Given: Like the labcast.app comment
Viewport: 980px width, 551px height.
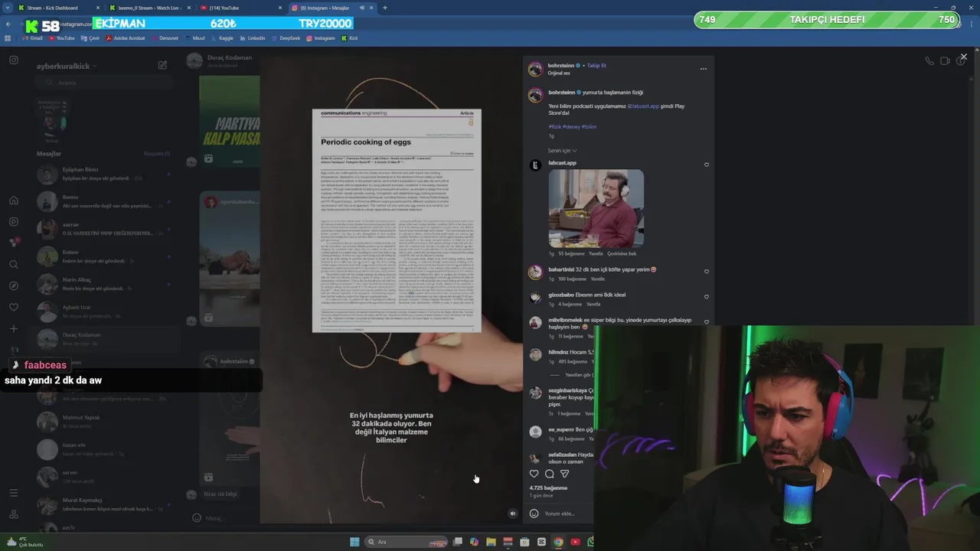Looking at the screenshot, I should [706, 165].
